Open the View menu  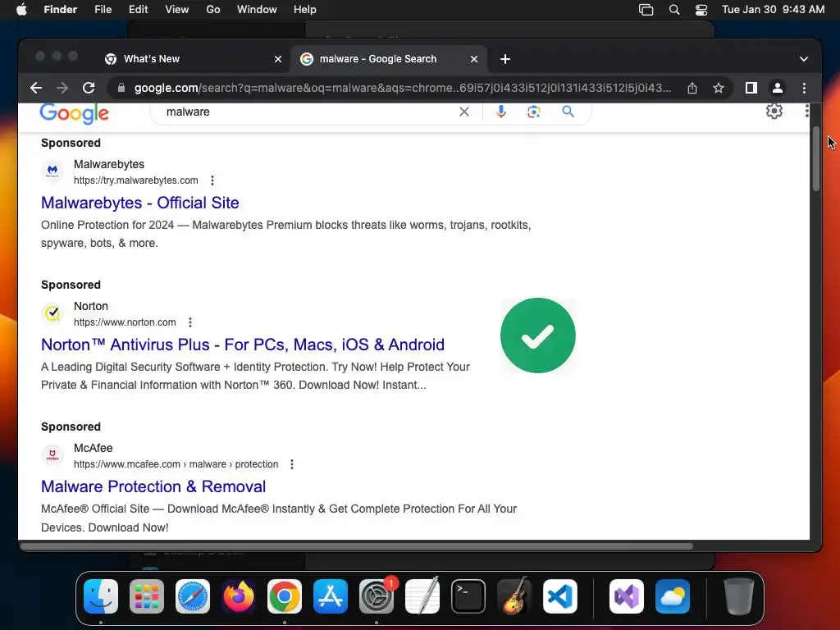click(177, 10)
